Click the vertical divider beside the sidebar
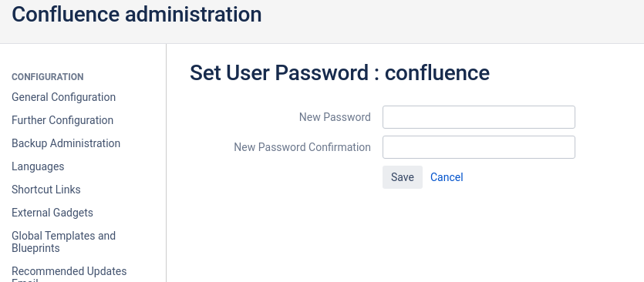The image size is (644, 282). click(x=167, y=163)
